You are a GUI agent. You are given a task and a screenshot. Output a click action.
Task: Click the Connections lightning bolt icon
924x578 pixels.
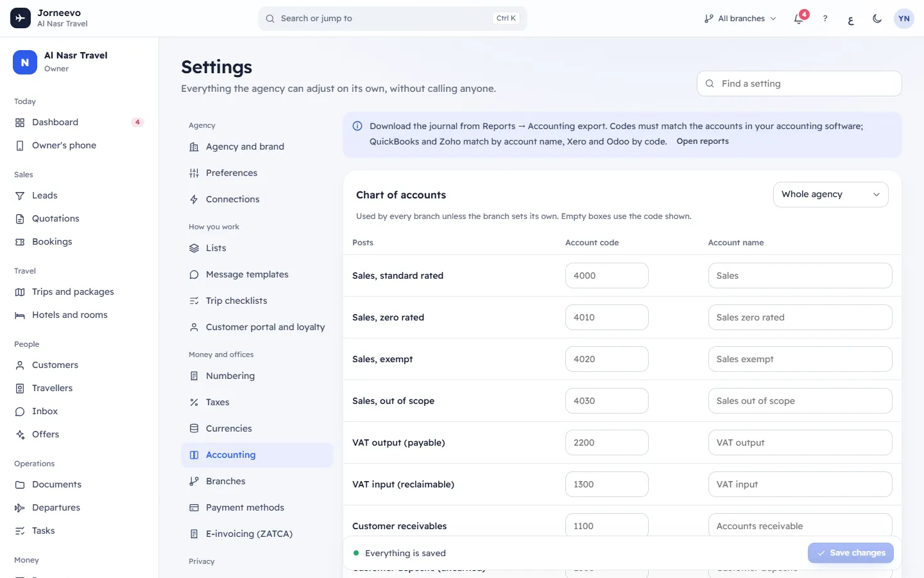point(194,199)
